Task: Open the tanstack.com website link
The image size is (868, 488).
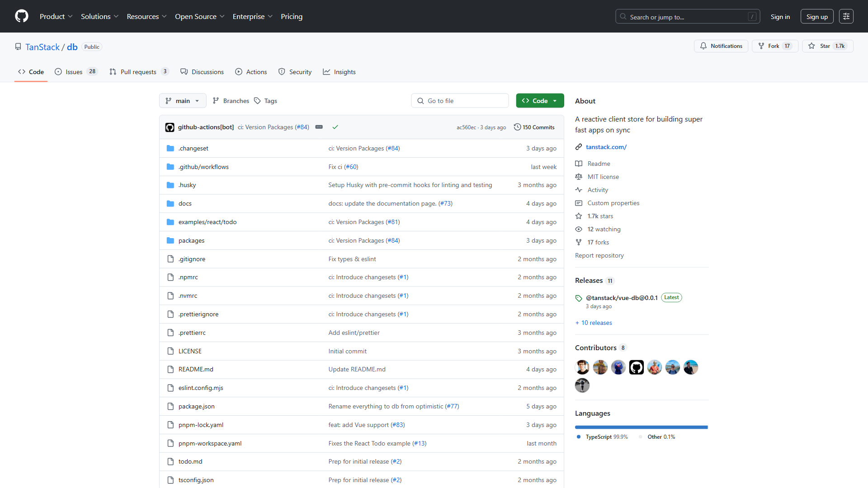Action: (x=606, y=147)
